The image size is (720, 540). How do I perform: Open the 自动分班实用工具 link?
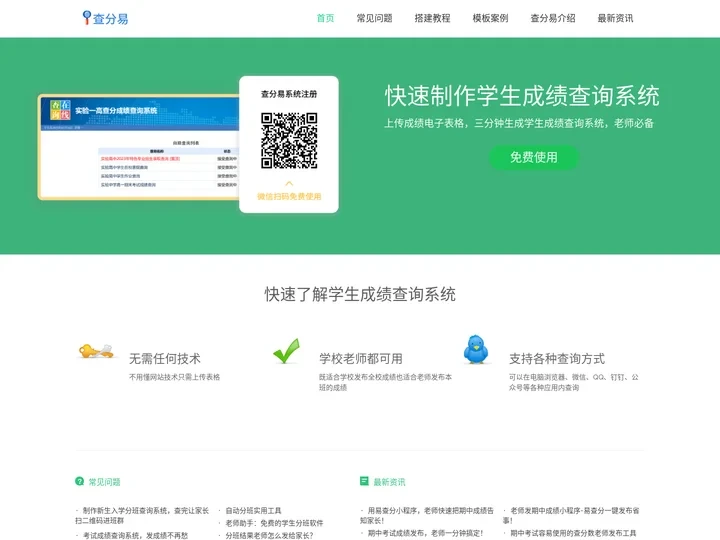tap(253, 511)
